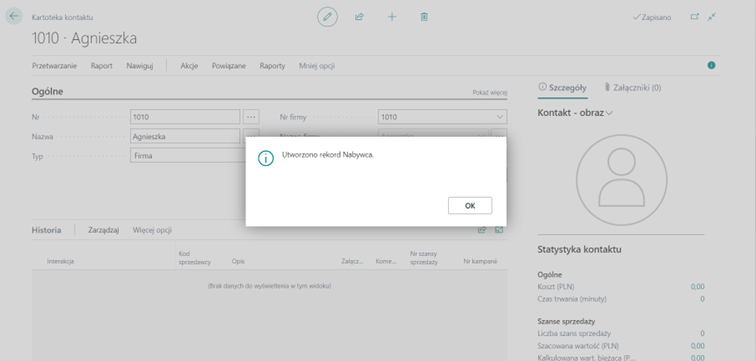This screenshot has width=756, height=361.
Task: Open the Czas trwania (minuty) value
Action: tap(702, 299)
